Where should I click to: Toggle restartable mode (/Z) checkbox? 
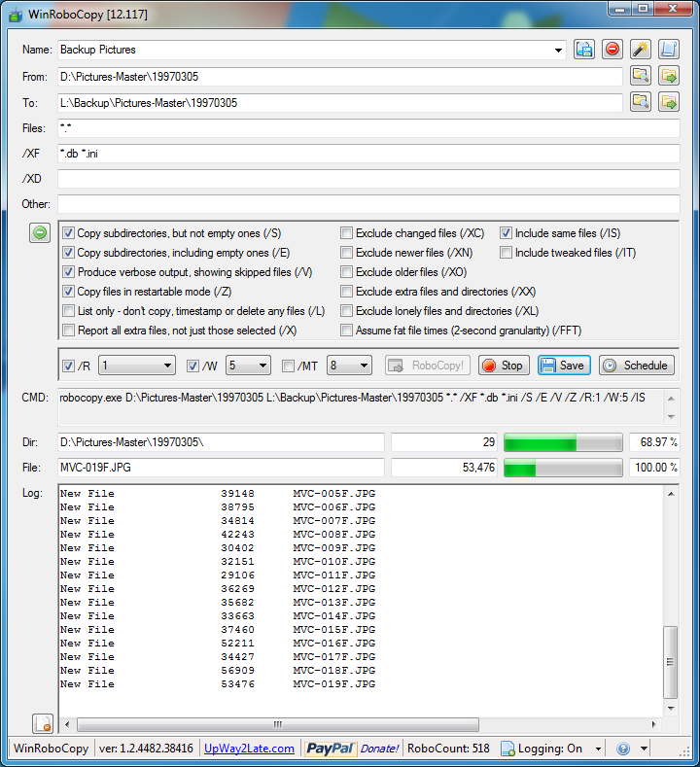[68, 292]
